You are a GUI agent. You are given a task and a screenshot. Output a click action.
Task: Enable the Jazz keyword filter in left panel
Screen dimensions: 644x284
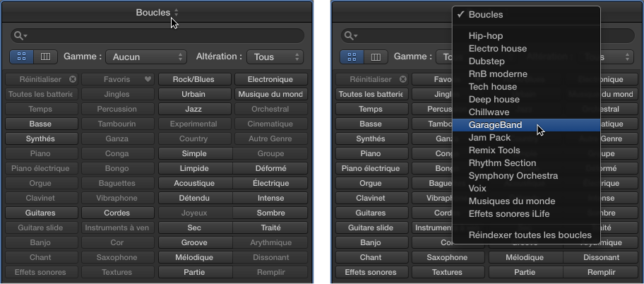[x=193, y=110]
